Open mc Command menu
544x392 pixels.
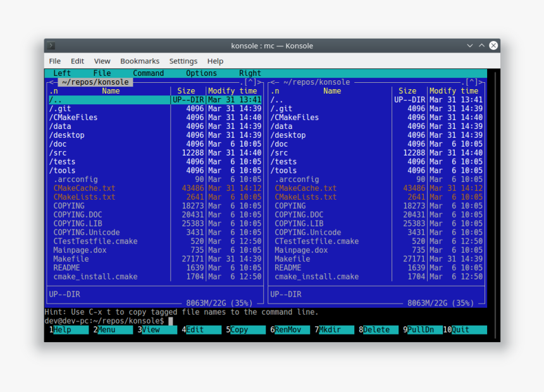click(149, 73)
